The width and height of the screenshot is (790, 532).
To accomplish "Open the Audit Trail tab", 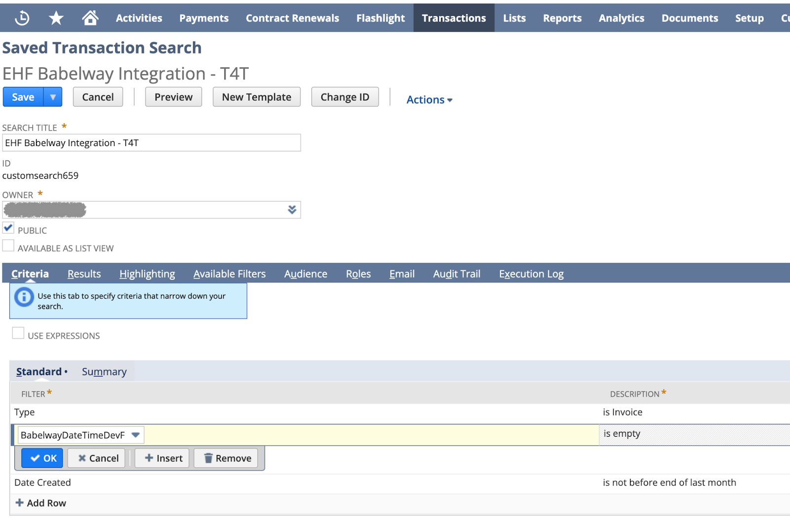I will [457, 274].
